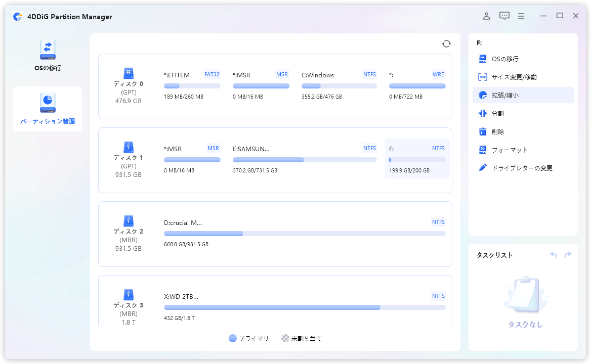Image resolution: width=591 pixels, height=364 pixels.
Task: Select the ディスク 1 USB drive icon
Action: click(x=129, y=147)
